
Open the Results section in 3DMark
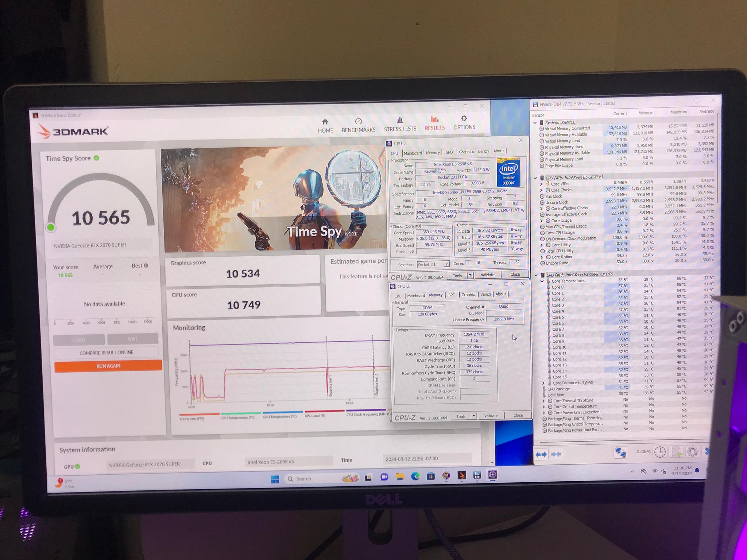[434, 124]
